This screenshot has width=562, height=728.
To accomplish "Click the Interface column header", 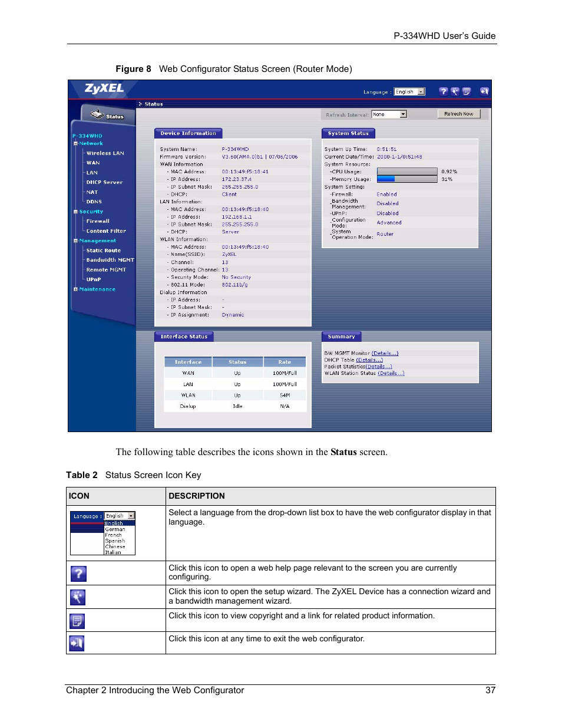I will 189,362.
